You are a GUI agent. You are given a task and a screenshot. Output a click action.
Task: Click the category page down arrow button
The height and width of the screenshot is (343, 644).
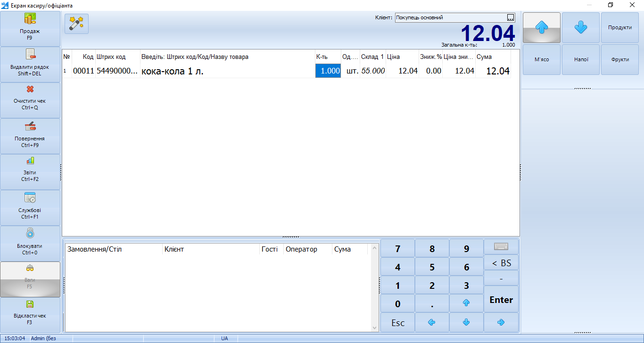click(581, 28)
